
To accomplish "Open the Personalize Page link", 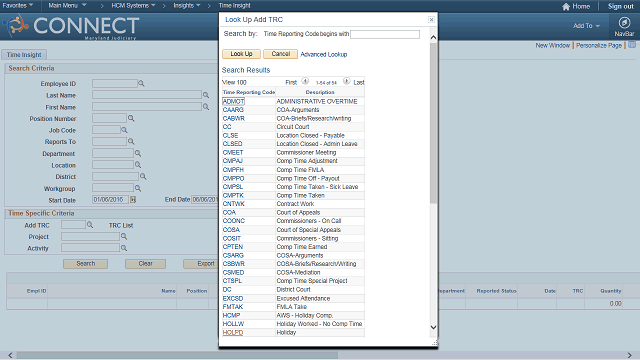I will [599, 45].
